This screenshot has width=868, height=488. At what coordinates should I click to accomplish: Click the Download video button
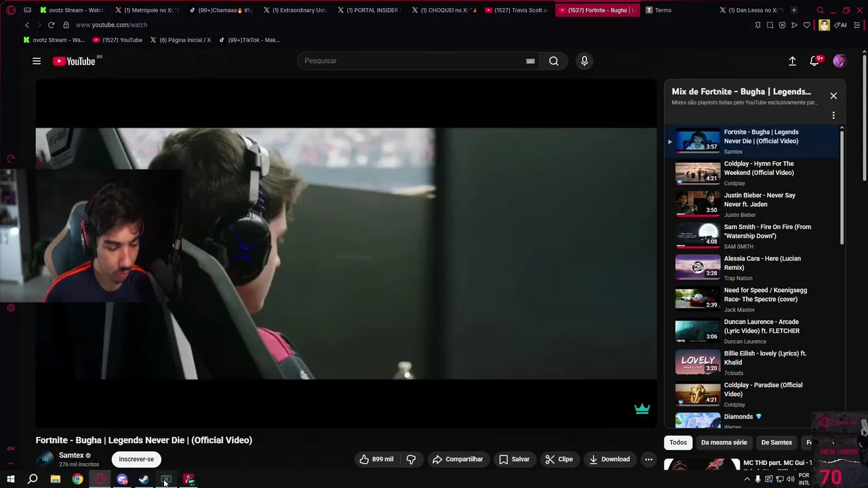609,459
